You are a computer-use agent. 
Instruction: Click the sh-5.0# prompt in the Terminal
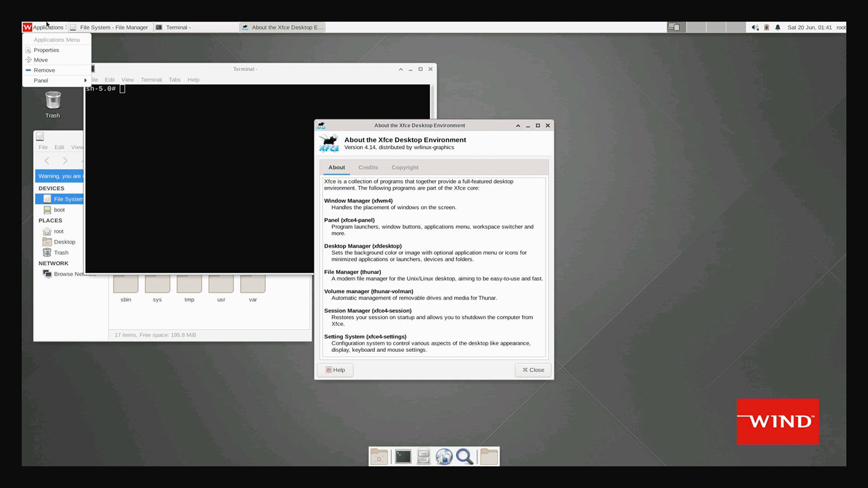click(x=100, y=89)
